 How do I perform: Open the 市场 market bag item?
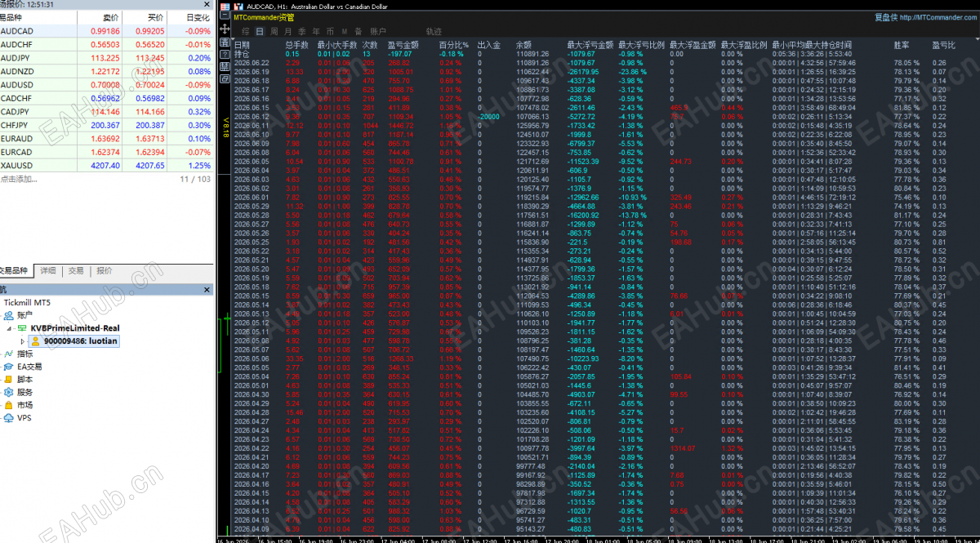[25, 404]
